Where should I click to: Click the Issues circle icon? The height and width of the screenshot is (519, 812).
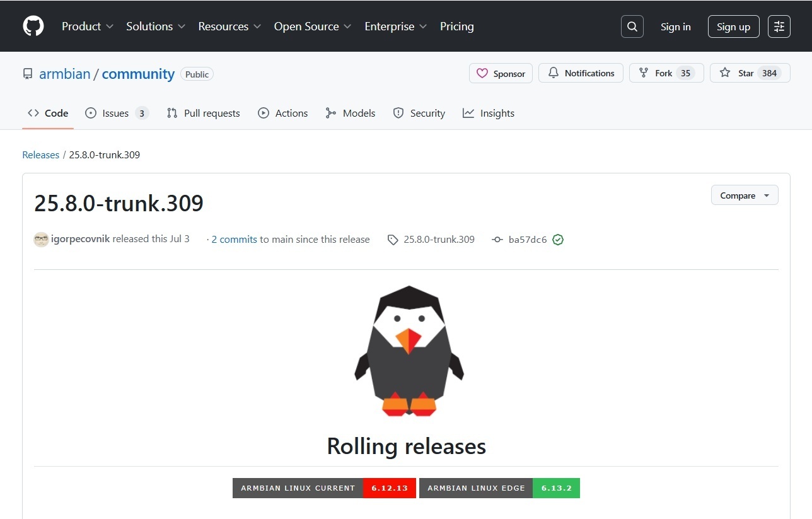91,113
